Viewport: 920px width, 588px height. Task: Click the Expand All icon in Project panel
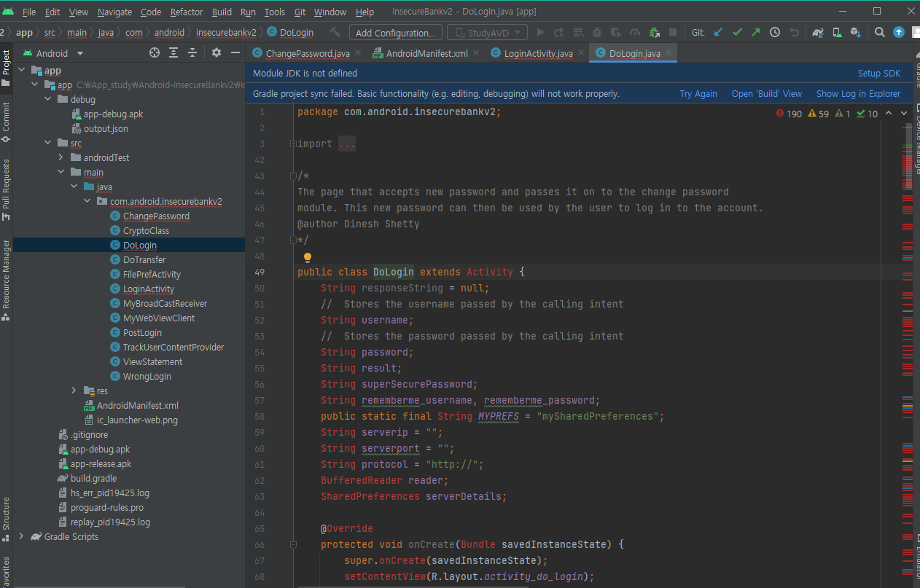click(174, 52)
